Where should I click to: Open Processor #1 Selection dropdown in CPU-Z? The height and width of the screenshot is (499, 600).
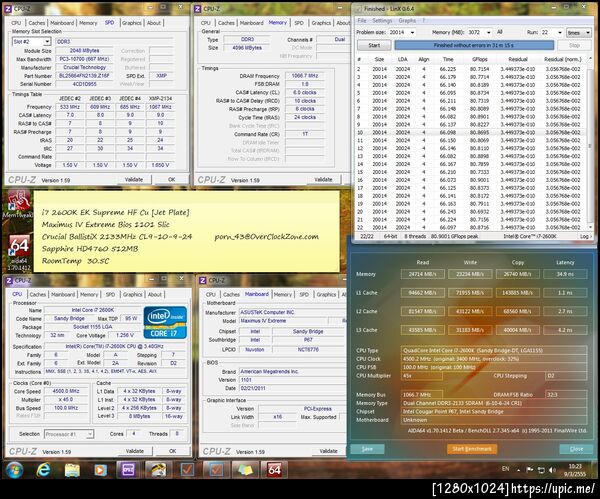[x=69, y=434]
